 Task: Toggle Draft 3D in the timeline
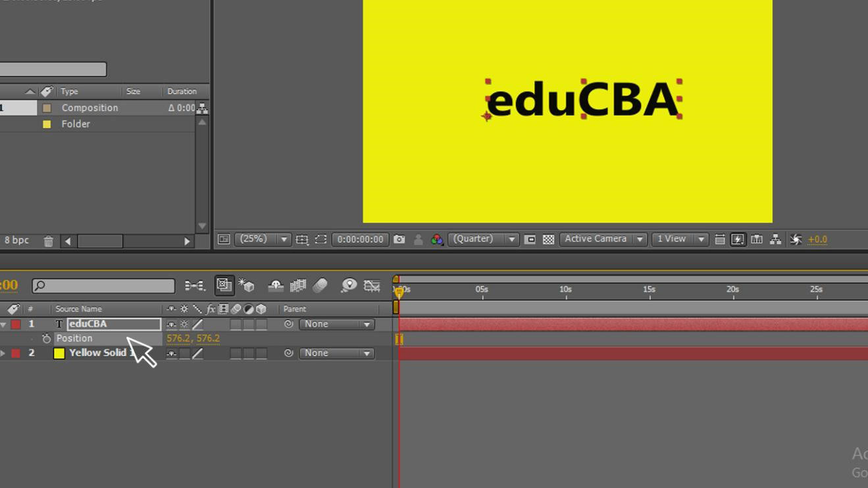[x=247, y=285]
